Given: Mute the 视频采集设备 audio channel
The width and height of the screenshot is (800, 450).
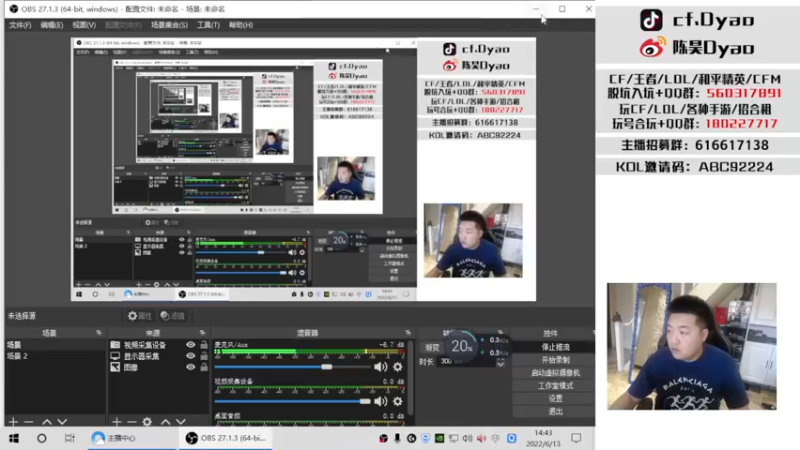Looking at the screenshot, I should click(380, 402).
